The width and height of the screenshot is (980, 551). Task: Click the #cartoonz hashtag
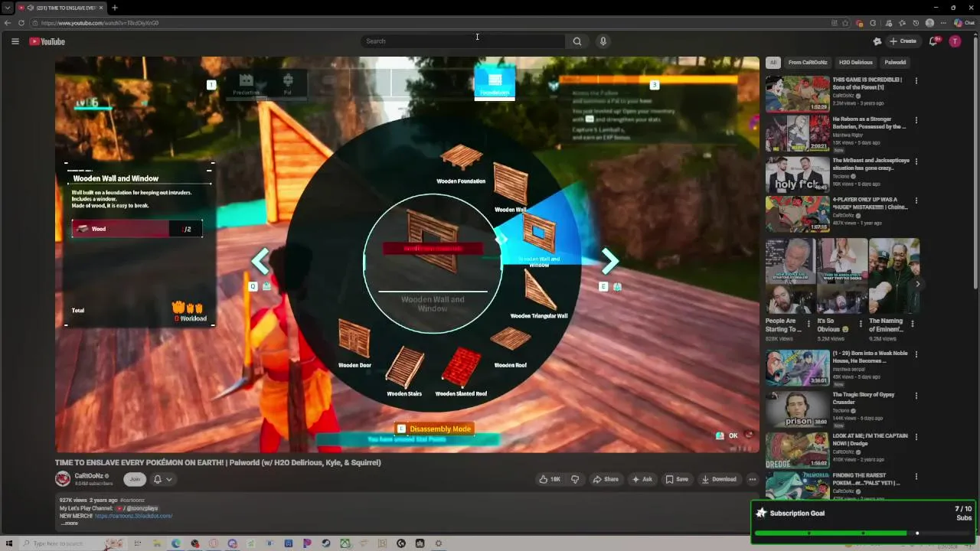pos(132,500)
